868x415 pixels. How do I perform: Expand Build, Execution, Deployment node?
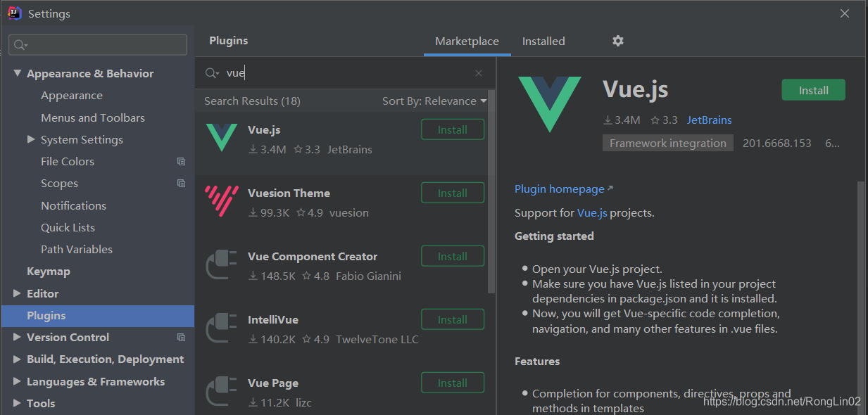tap(17, 359)
